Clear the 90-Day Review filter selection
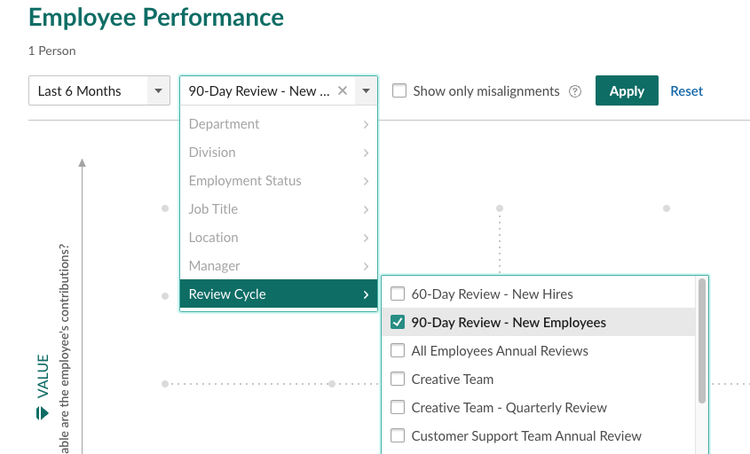 342,90
